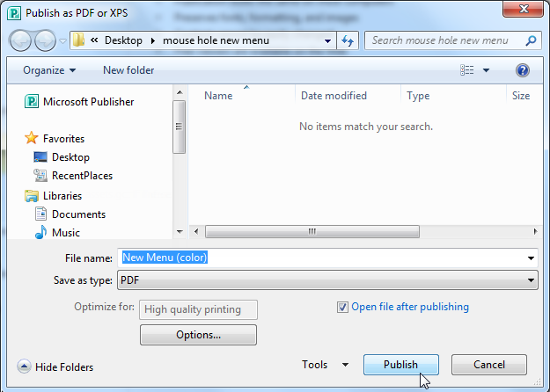
Task: Open the Tools dropdown menu
Action: [325, 365]
